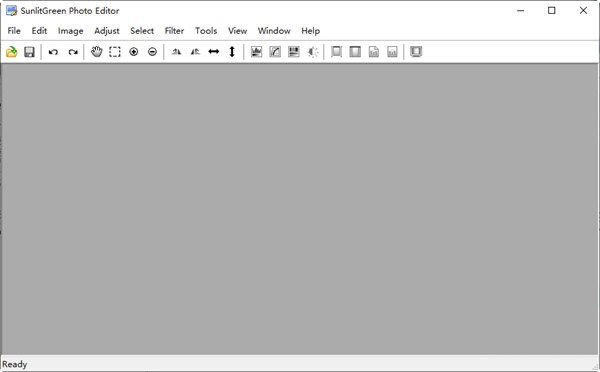Click the Redo arrow icon
This screenshot has height=372, width=600.
point(73,52)
